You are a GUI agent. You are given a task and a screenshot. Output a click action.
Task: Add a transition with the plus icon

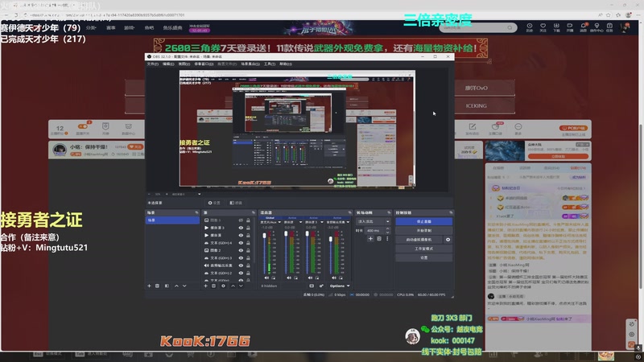coord(370,238)
